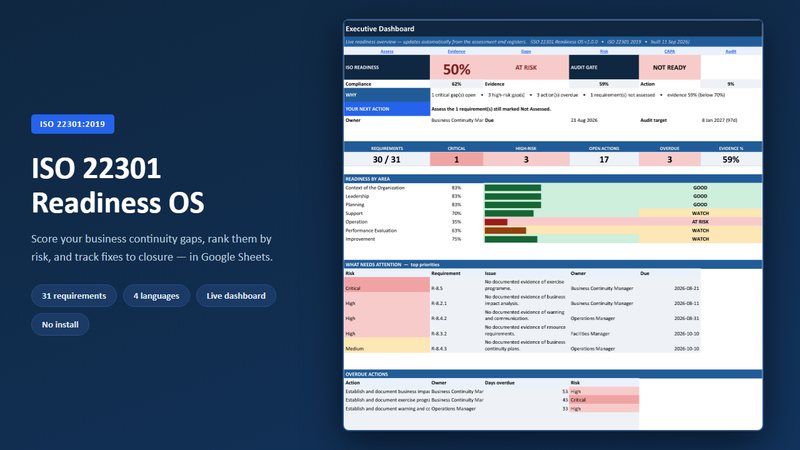Open the Evidence sheet link
The width and height of the screenshot is (800, 450).
(456, 52)
